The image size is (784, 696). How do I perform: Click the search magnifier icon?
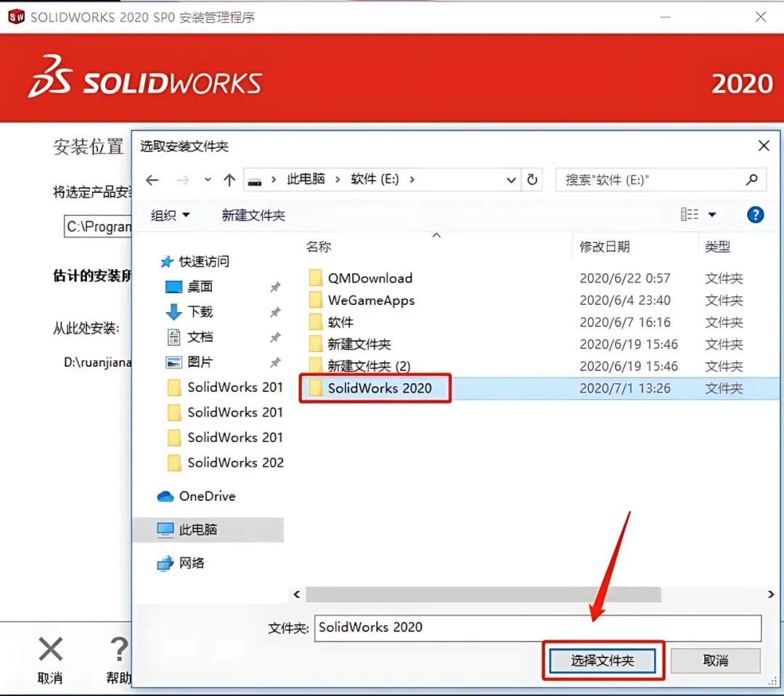point(751,179)
